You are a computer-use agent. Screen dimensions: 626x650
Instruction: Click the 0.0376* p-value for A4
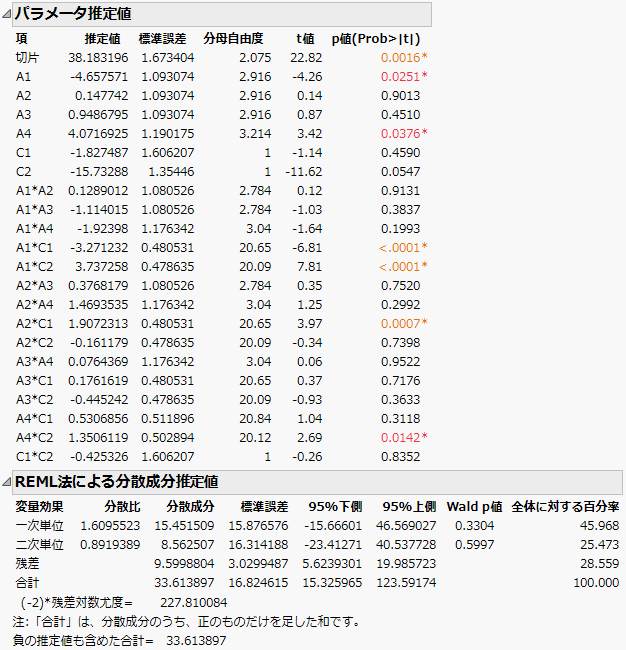(x=404, y=134)
